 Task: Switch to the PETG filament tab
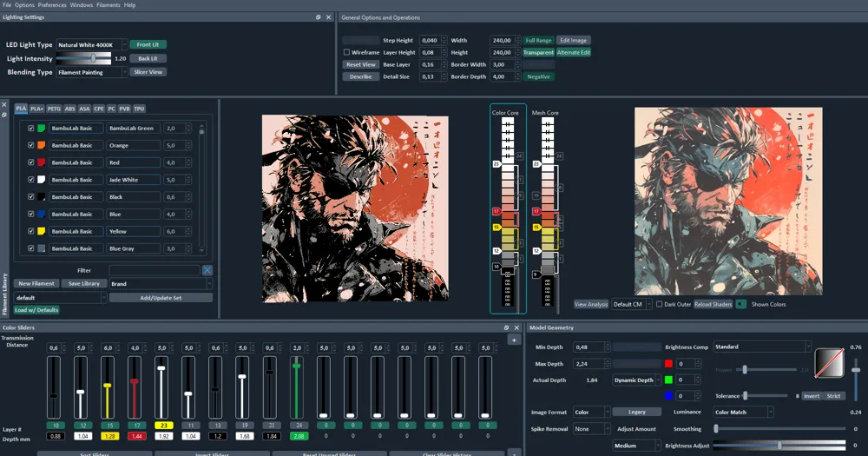click(x=54, y=109)
